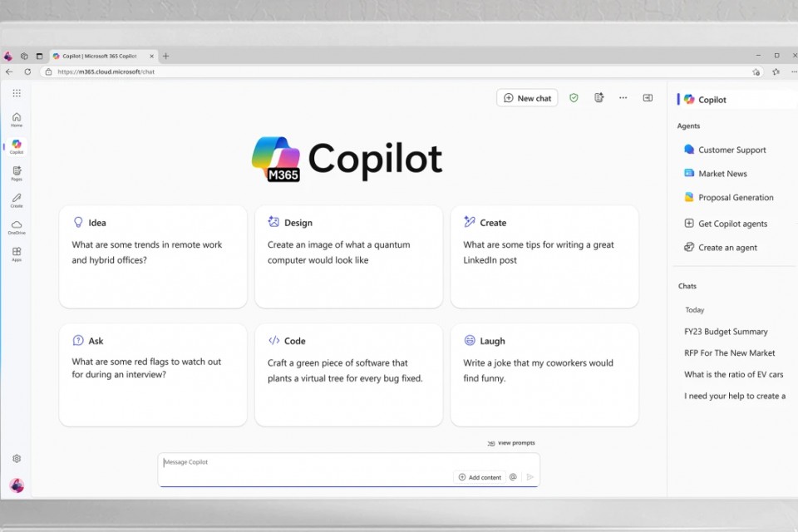Open a new browser tab with plus

coord(166,56)
